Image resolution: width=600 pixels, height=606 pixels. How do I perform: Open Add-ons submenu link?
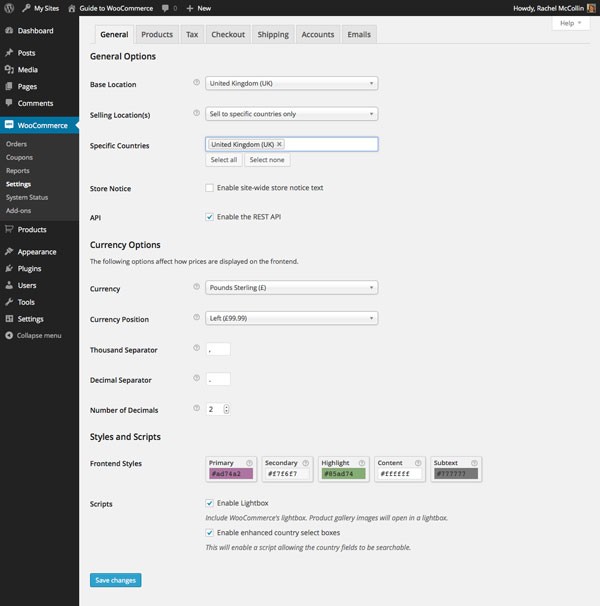click(19, 211)
